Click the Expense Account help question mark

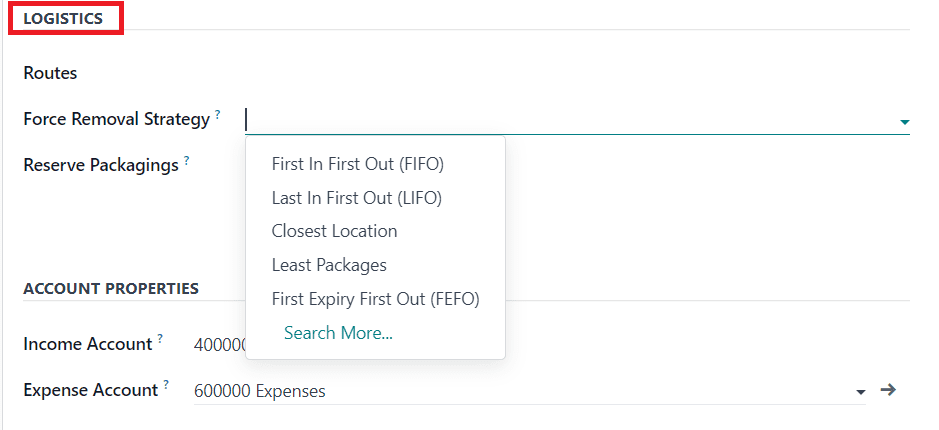[x=166, y=385]
